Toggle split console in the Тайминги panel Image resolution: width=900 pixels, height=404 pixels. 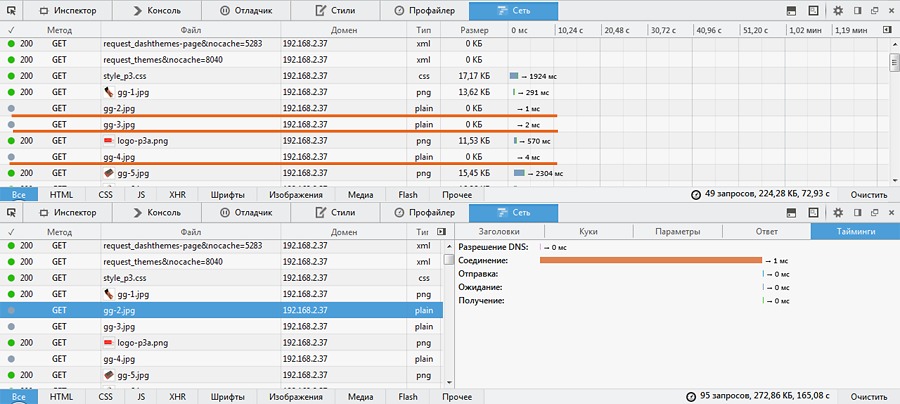tap(790, 212)
